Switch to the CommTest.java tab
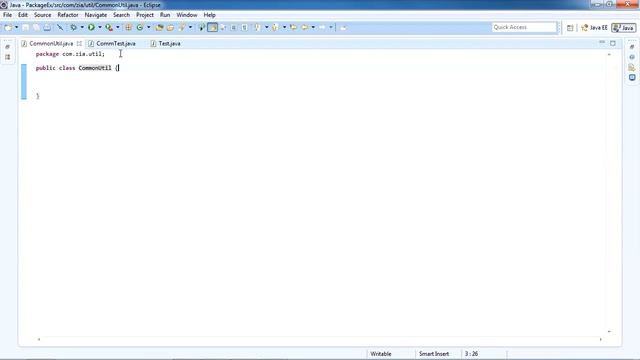Screen dimensions: 640x360 [116, 43]
